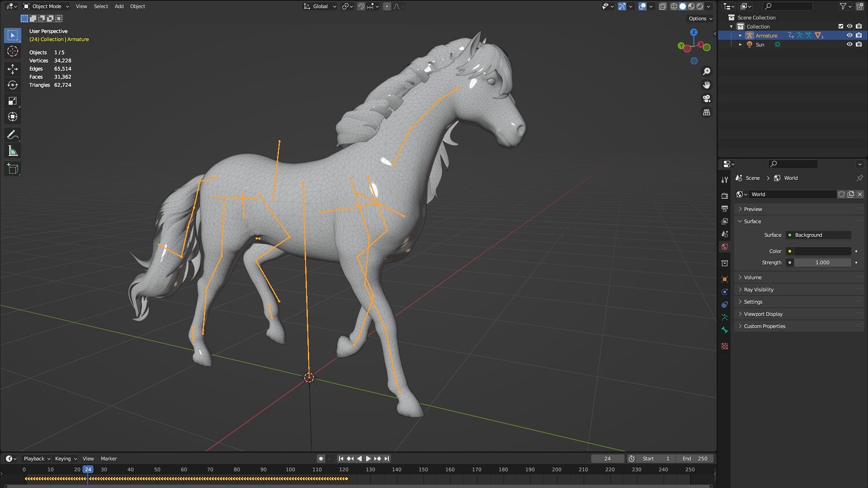Screen dimensions: 868x488
Task: Toggle X-Ray display mode
Action: click(x=663, y=6)
